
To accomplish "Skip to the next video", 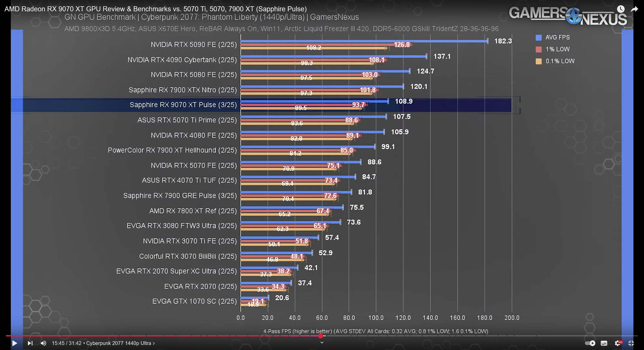I will [x=30, y=343].
